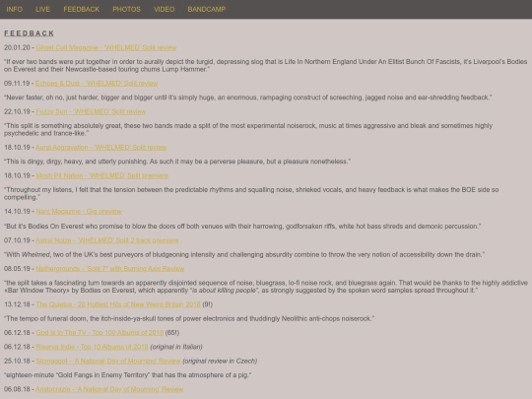Image resolution: width=532 pixels, height=399 pixels.
Task: Click the date 14.10.19
Action: (17, 212)
